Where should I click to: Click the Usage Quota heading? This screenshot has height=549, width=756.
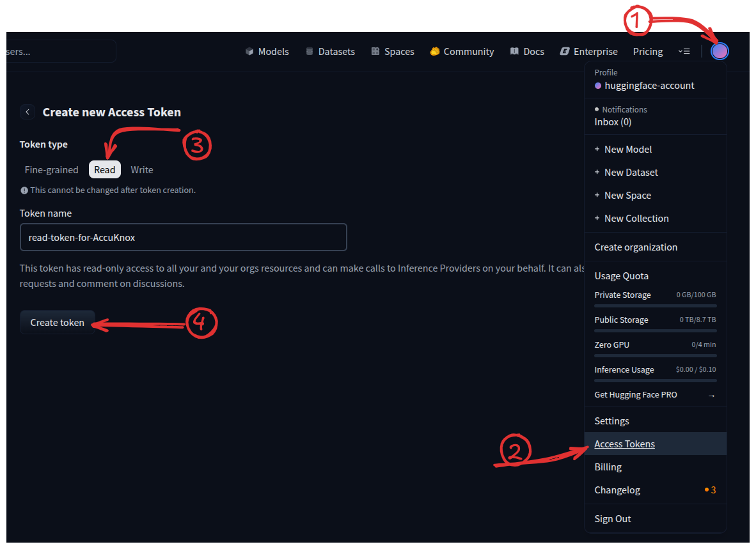[621, 276]
